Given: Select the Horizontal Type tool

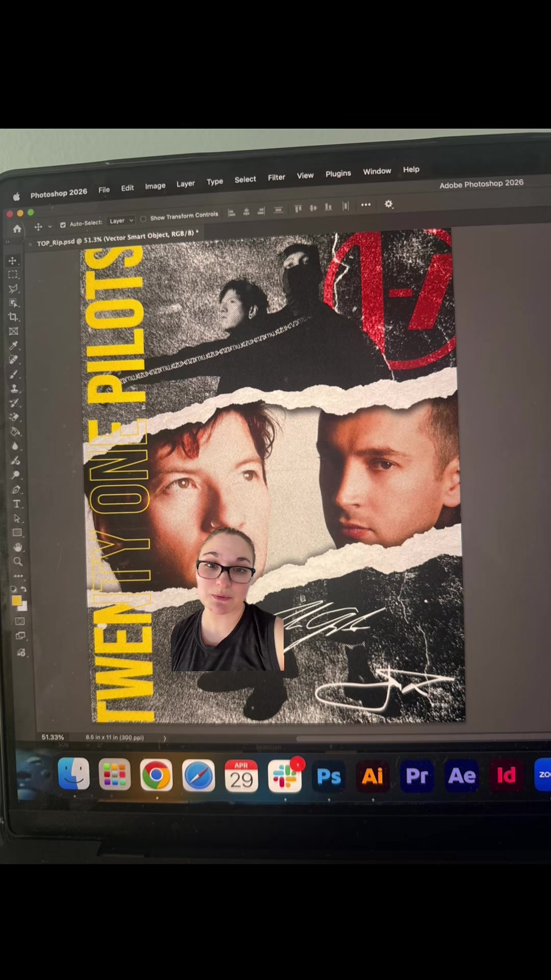Looking at the screenshot, I should click(x=16, y=504).
